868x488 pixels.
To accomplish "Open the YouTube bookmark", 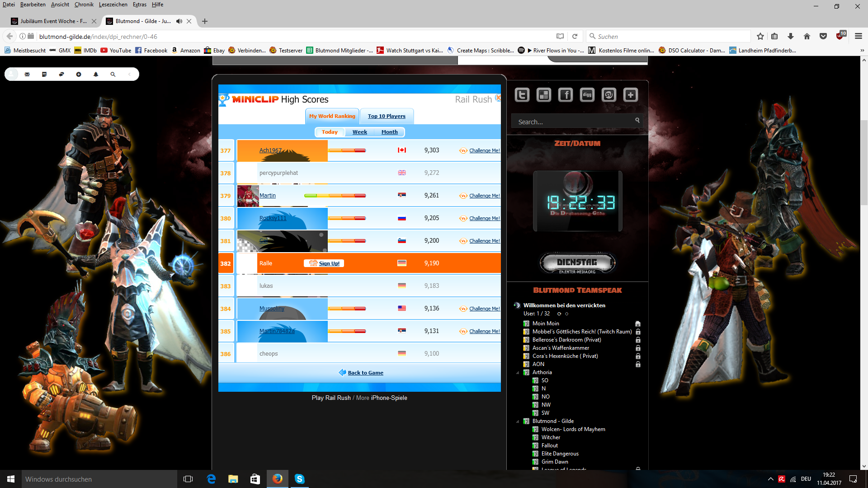I will [116, 51].
